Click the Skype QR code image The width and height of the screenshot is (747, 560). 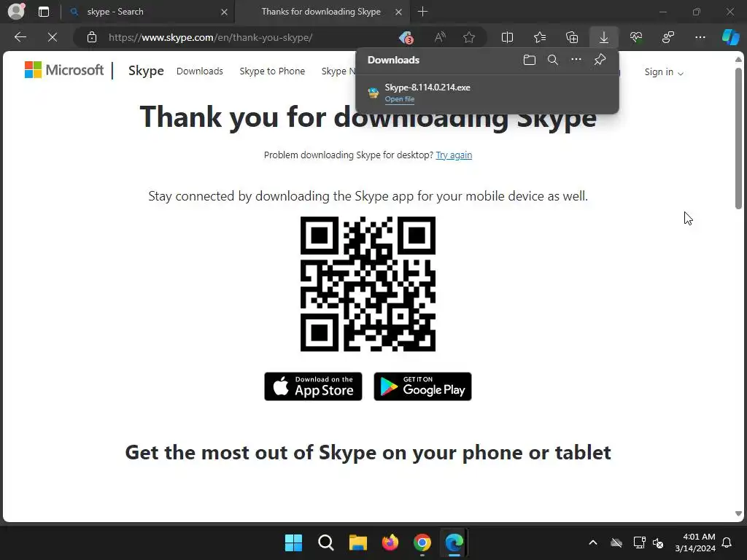368,284
